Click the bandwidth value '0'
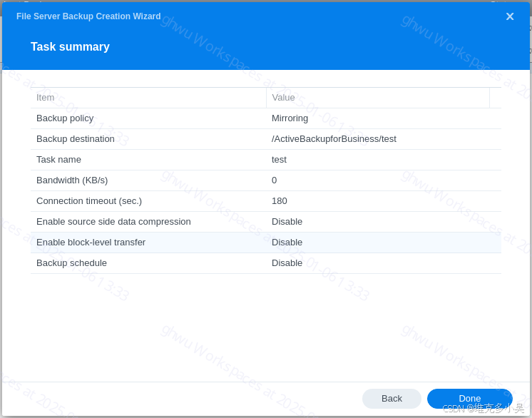The image size is (532, 418). tap(274, 180)
